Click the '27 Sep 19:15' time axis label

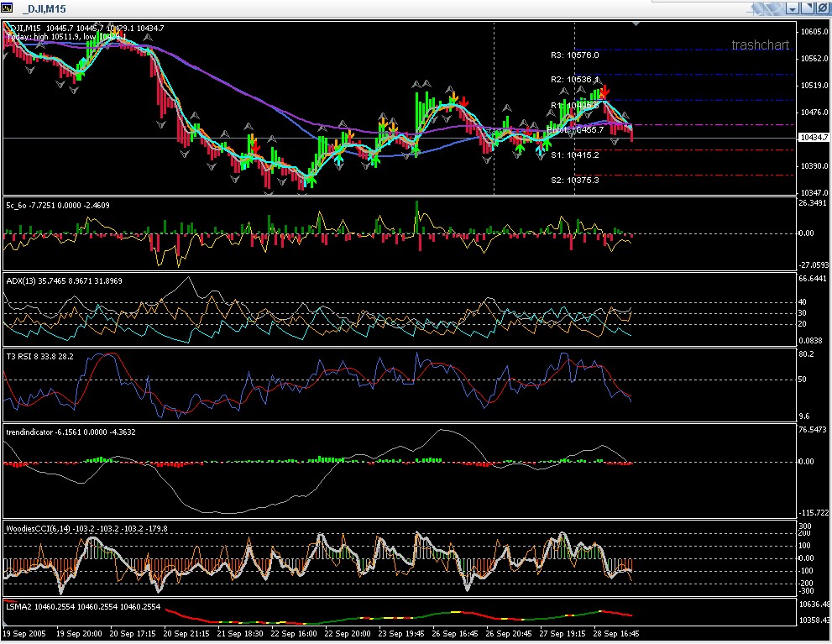pyautogui.click(x=563, y=633)
